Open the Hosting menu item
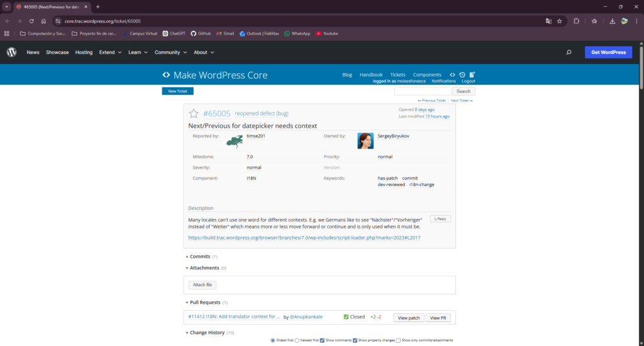Viewport: 644px width, 346px height. pos(84,52)
